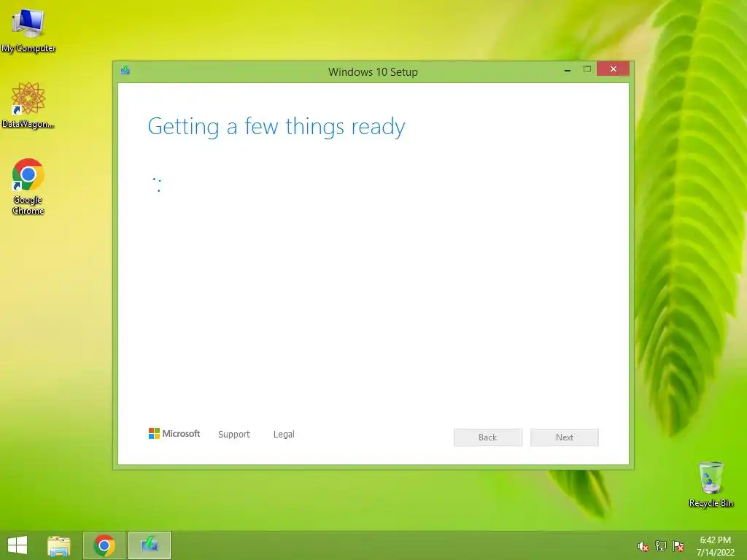Open File Explorer from the taskbar
Image resolution: width=747 pixels, height=560 pixels.
[59, 545]
